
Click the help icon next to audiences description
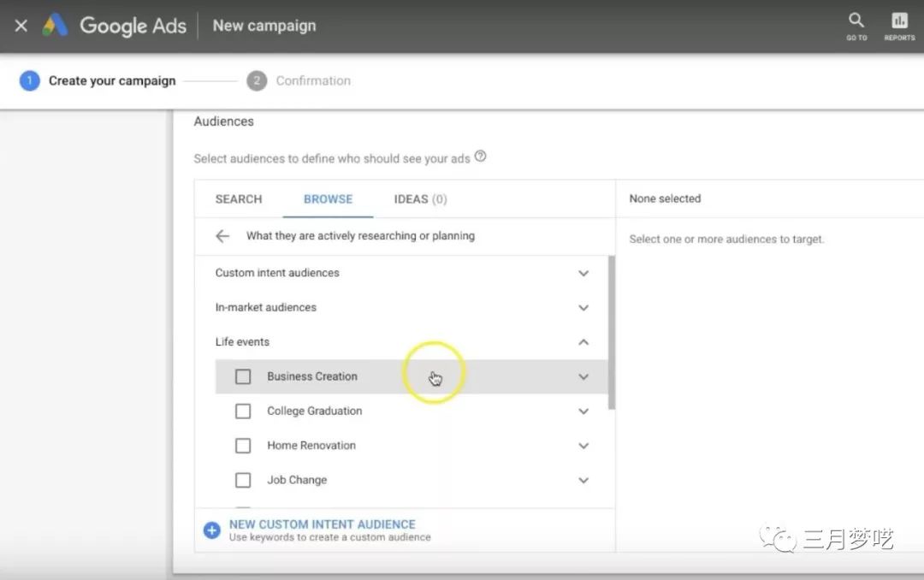[x=481, y=157]
